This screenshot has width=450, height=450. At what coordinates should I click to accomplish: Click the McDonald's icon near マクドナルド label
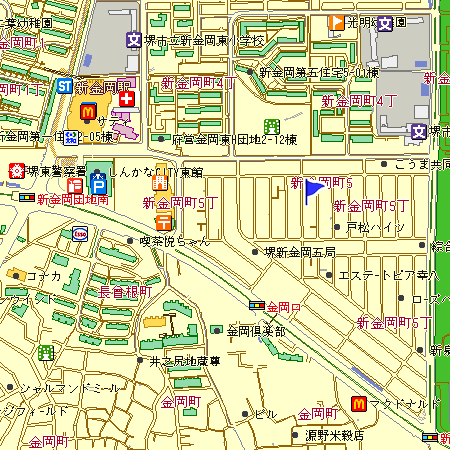point(359,404)
